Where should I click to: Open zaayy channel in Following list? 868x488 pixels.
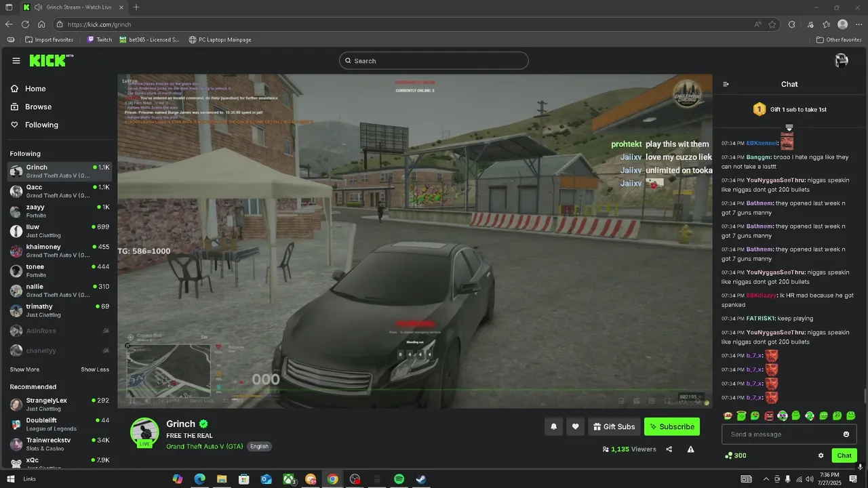coord(60,211)
